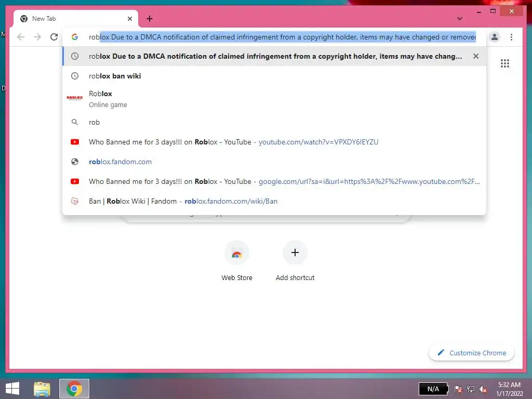Click the magnifier icon beside rob

pos(75,122)
